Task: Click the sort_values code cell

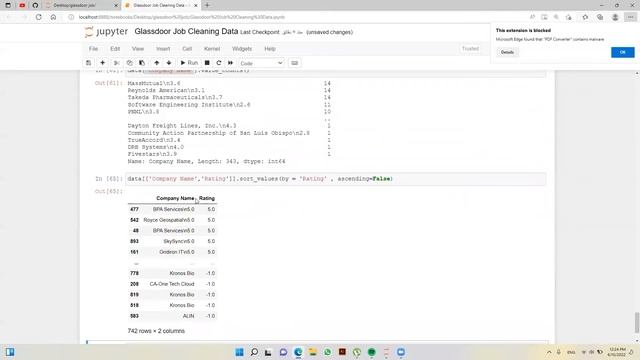Action: pyautogui.click(x=336, y=179)
